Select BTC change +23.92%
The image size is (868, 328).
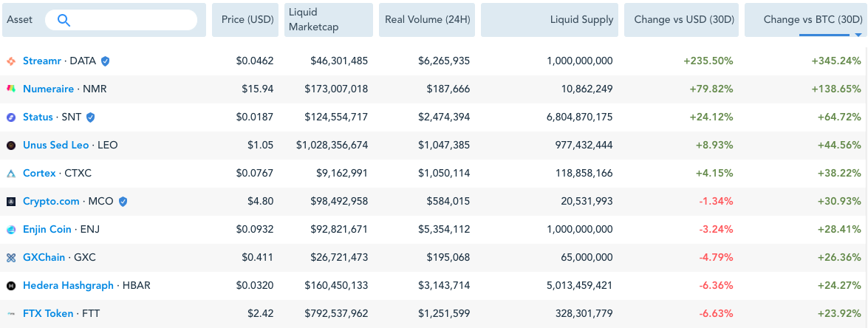tap(838, 314)
